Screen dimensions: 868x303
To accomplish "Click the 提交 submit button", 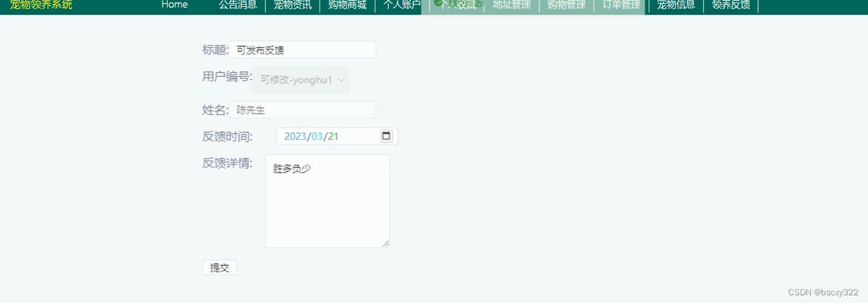I will tap(219, 268).
